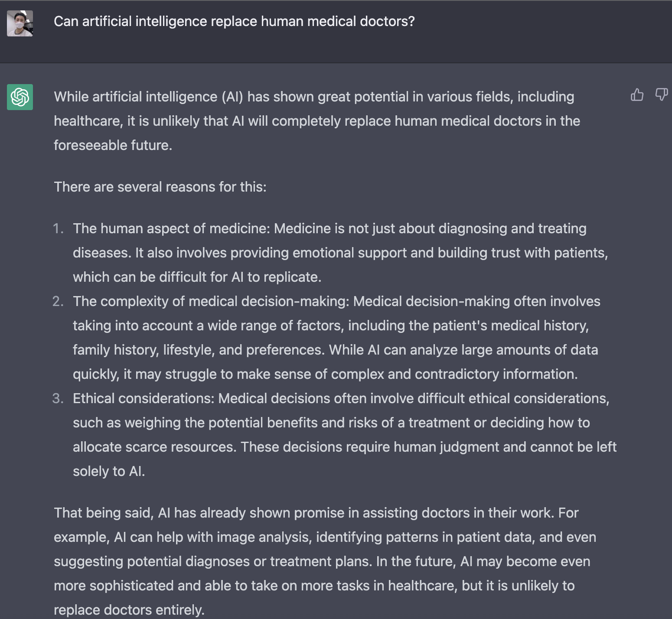The width and height of the screenshot is (672, 619).
Task: Click the user question about medical doctors
Action: [x=234, y=21]
